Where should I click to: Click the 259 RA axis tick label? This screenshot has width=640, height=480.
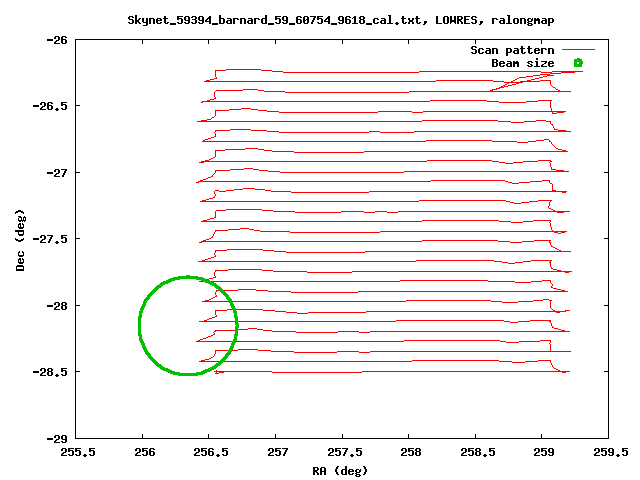tap(544, 452)
